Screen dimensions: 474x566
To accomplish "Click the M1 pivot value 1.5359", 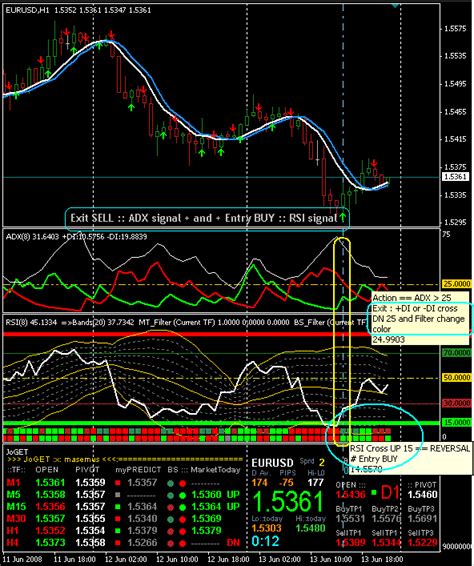I will (90, 483).
